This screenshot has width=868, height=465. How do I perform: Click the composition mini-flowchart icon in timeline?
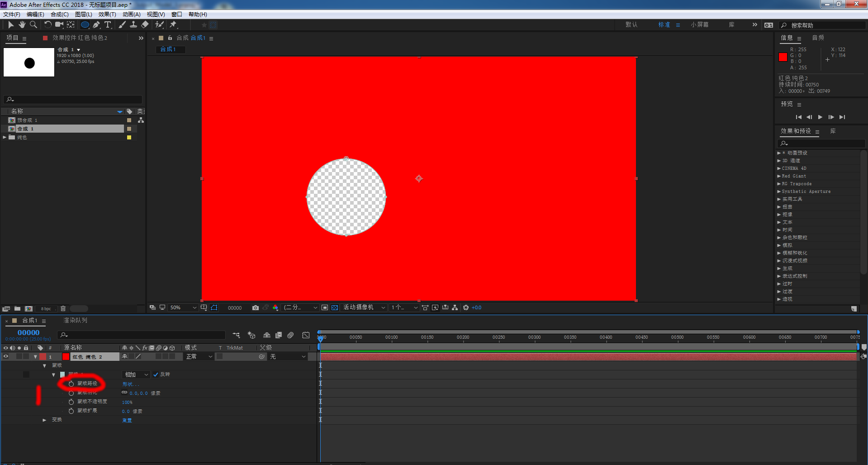(x=236, y=335)
